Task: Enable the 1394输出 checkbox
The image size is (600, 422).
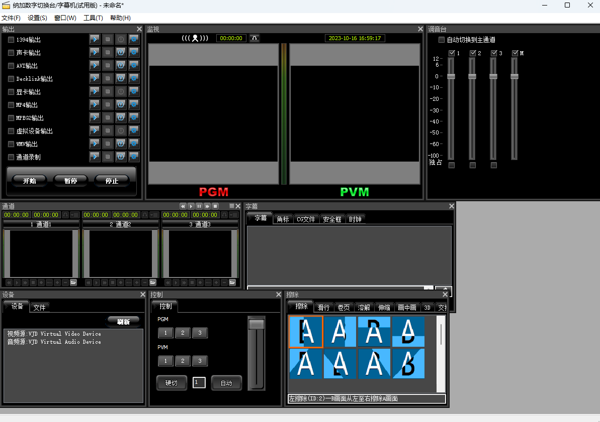Action: pyautogui.click(x=11, y=40)
